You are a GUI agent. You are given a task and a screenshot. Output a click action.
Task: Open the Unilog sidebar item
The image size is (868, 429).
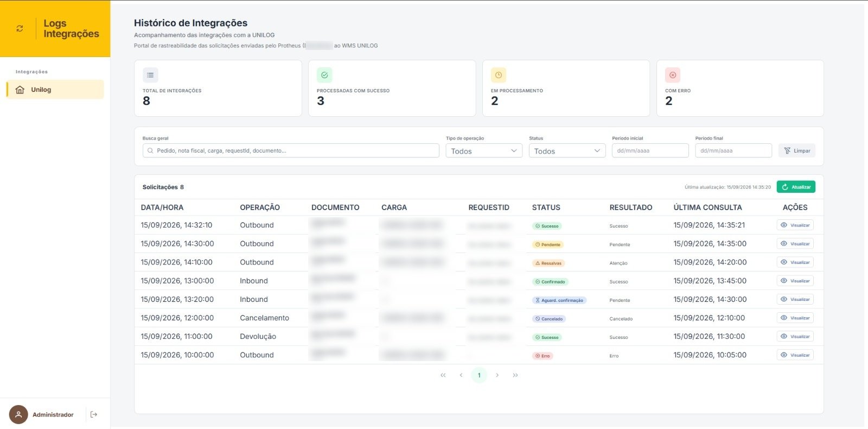tap(55, 90)
